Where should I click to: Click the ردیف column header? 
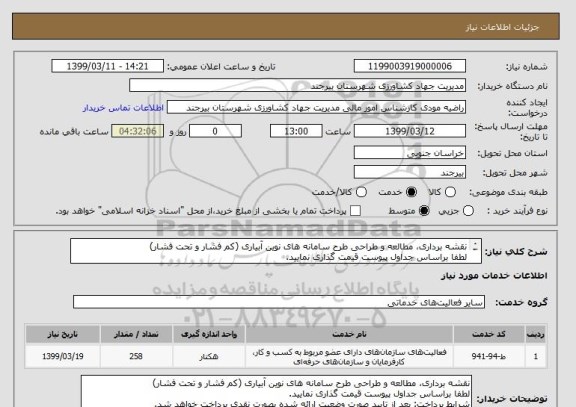click(536, 334)
